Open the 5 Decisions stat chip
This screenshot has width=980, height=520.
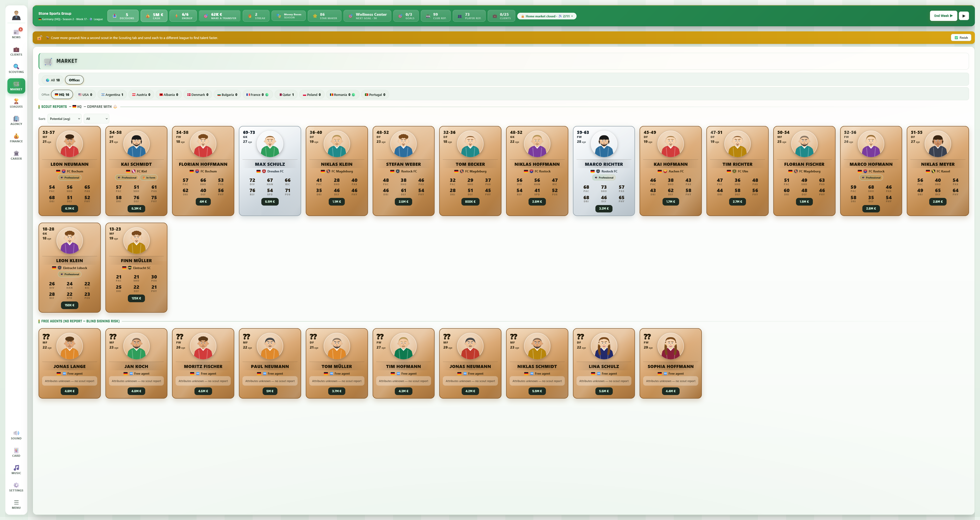123,16
